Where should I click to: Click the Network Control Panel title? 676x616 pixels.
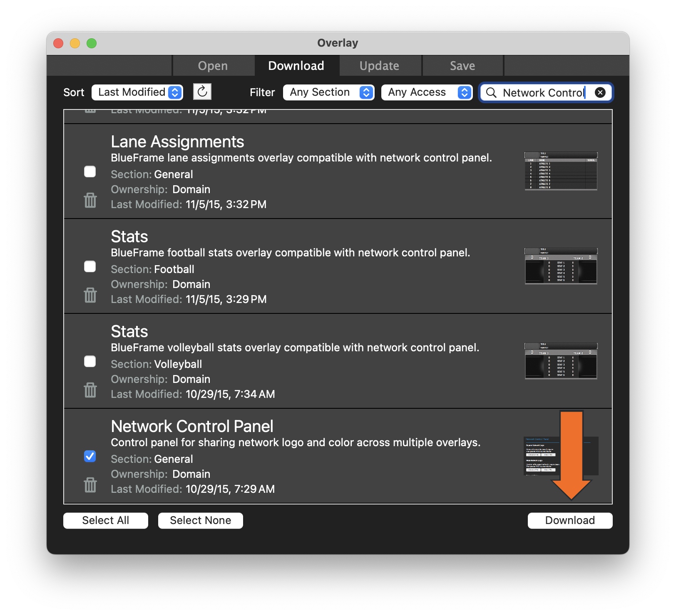coord(192,427)
